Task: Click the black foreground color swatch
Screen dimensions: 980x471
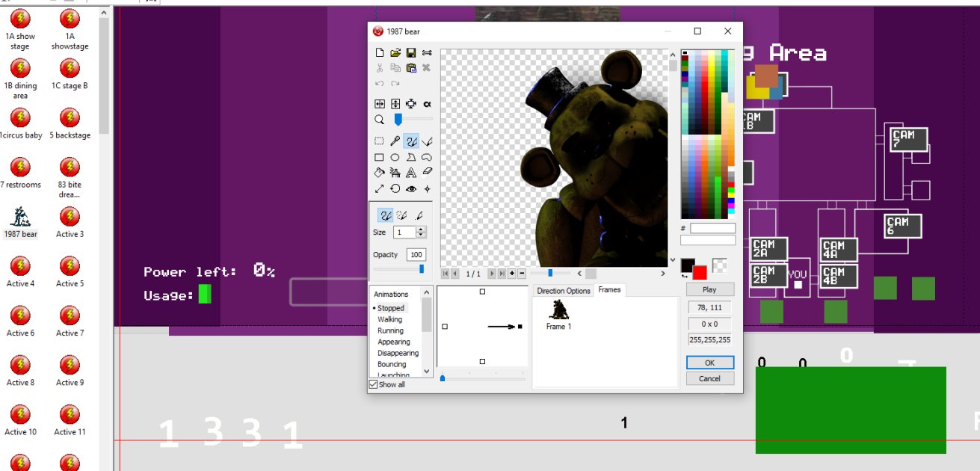Action: tap(688, 265)
